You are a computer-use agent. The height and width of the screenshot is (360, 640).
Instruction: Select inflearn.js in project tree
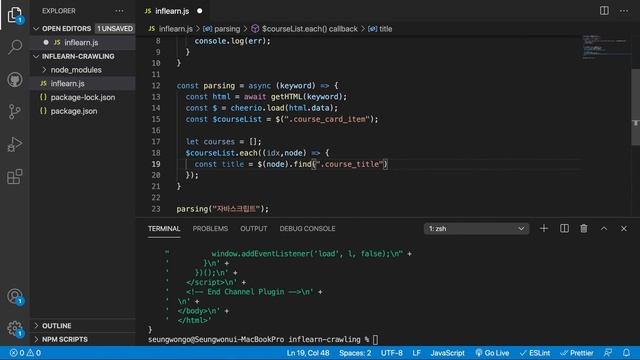pyautogui.click(x=68, y=83)
